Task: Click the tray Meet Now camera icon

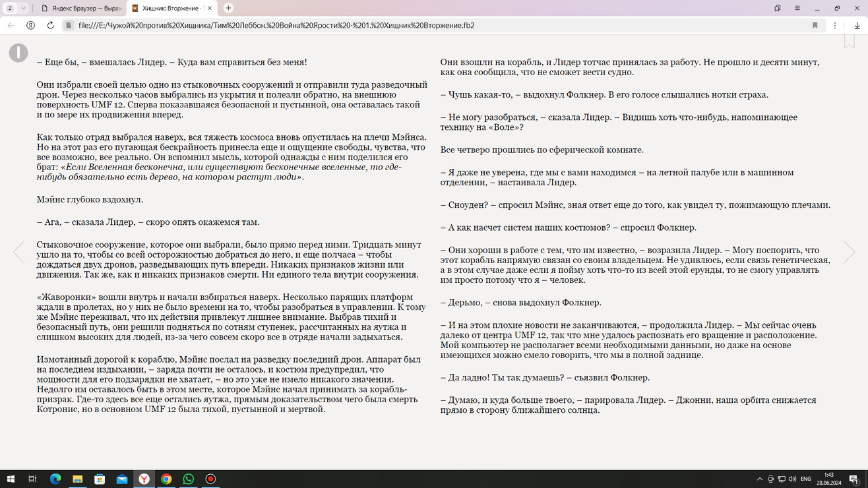Action: click(771, 479)
